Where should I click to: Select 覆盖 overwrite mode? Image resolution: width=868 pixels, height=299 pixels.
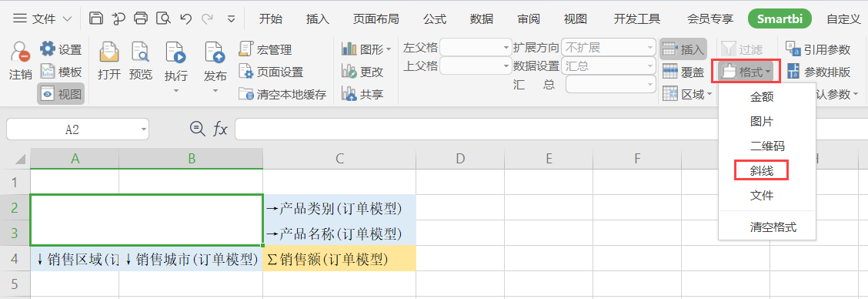(x=683, y=72)
